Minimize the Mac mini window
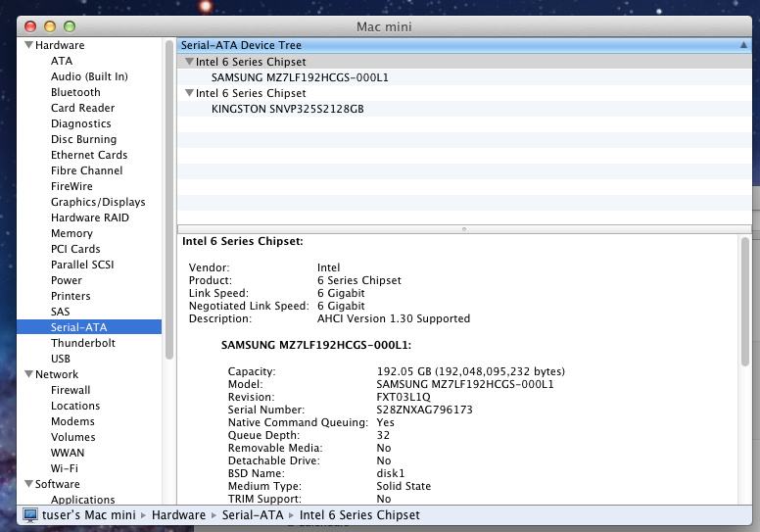Viewport: 760px width, 532px height. (x=50, y=26)
